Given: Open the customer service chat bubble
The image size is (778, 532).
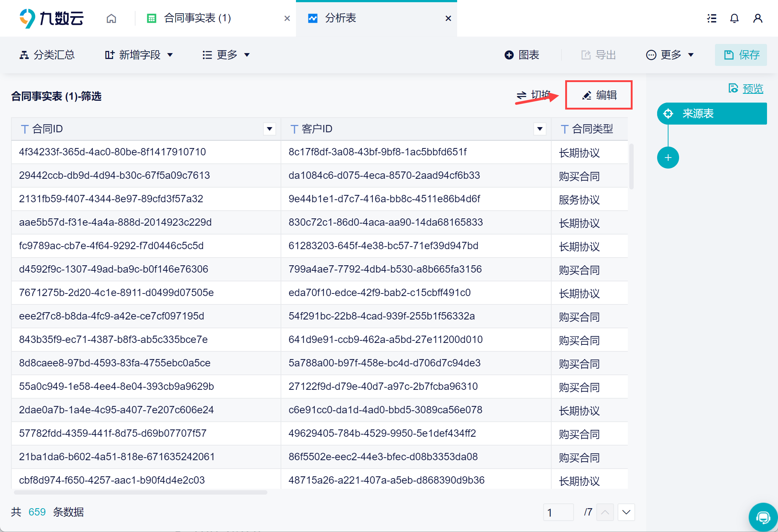Looking at the screenshot, I should point(763,517).
